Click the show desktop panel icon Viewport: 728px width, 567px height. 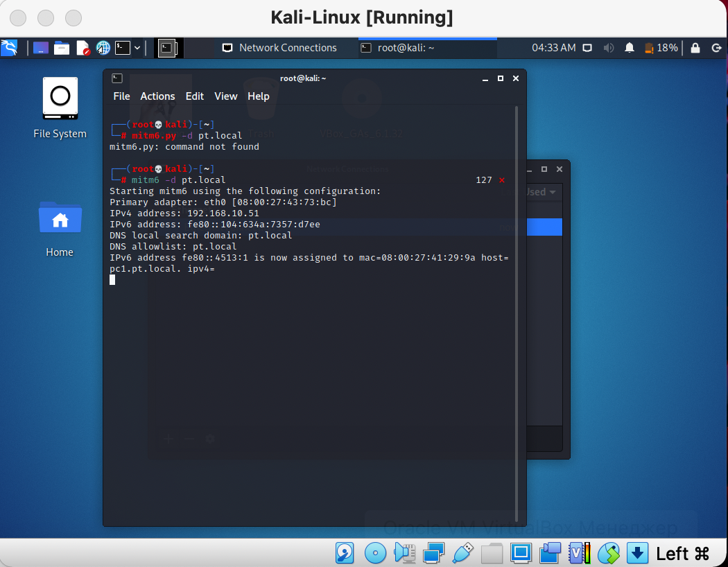pyautogui.click(x=40, y=48)
